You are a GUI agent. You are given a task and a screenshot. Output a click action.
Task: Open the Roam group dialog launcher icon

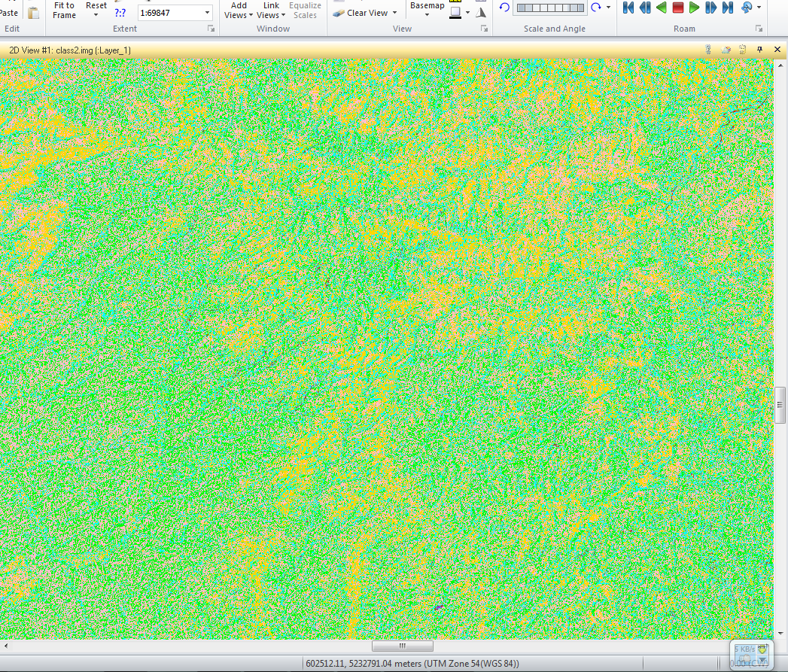(760, 28)
